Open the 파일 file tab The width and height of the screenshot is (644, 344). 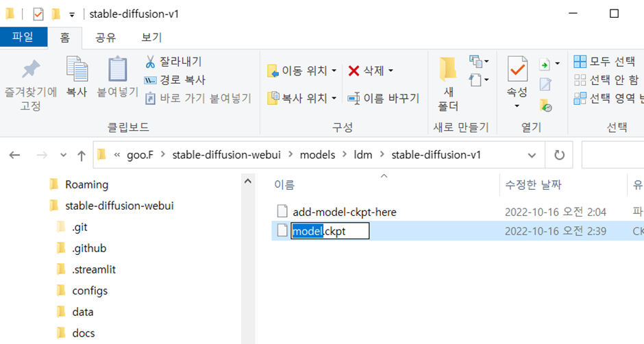click(23, 37)
